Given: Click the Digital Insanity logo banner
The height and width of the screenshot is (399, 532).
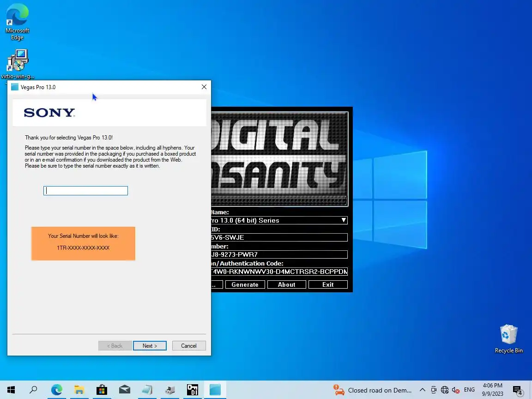Looking at the screenshot, I should [x=279, y=159].
